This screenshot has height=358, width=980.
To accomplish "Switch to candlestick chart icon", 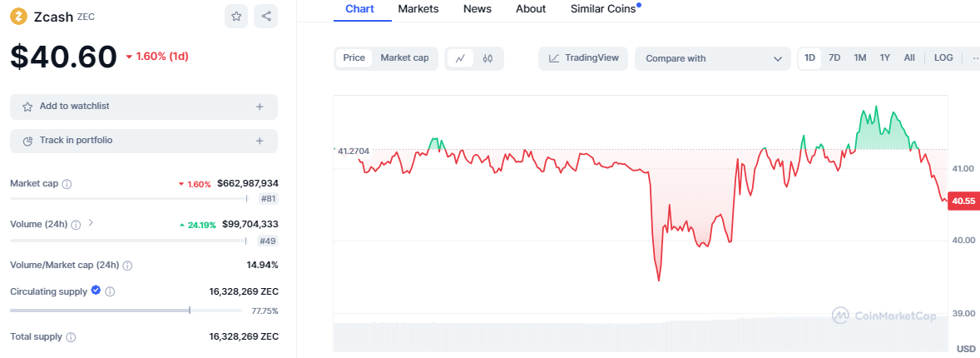I will click(x=488, y=58).
